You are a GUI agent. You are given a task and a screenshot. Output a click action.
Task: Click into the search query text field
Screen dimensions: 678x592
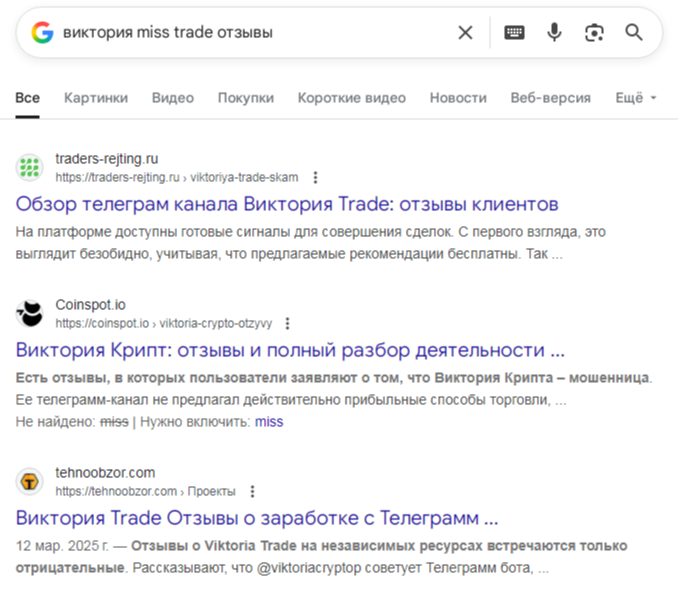pos(250,33)
